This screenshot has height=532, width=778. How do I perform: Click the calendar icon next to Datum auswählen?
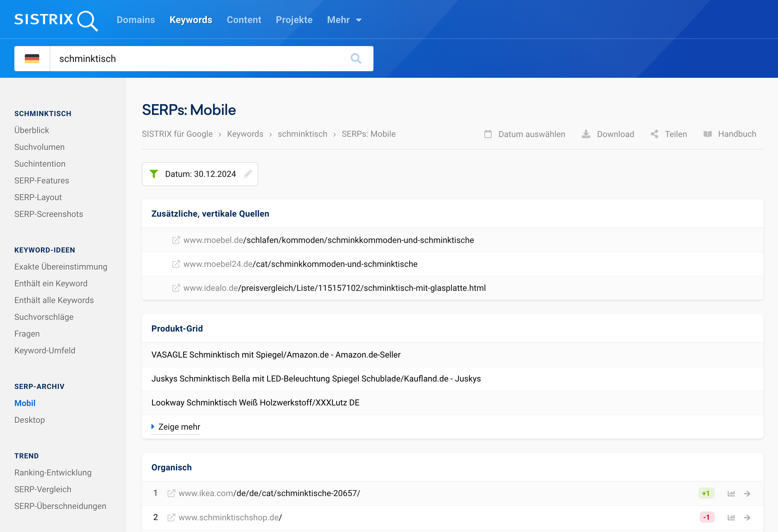pos(488,134)
